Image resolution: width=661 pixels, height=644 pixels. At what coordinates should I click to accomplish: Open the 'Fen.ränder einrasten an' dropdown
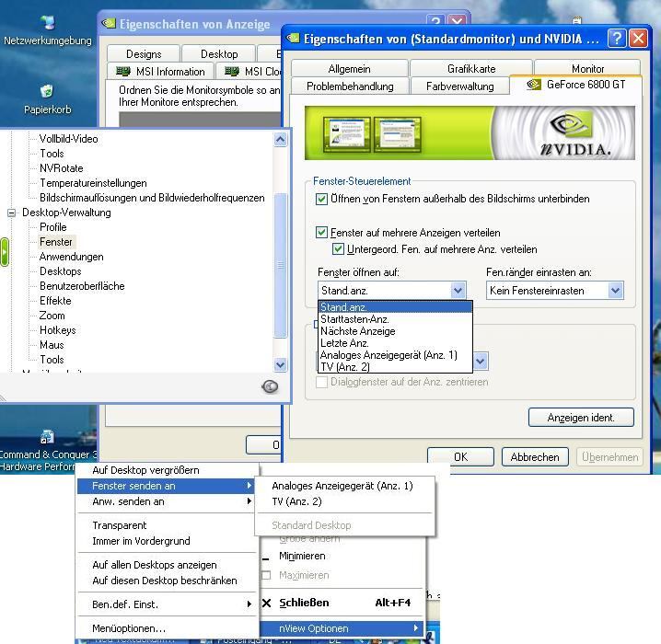tap(616, 290)
